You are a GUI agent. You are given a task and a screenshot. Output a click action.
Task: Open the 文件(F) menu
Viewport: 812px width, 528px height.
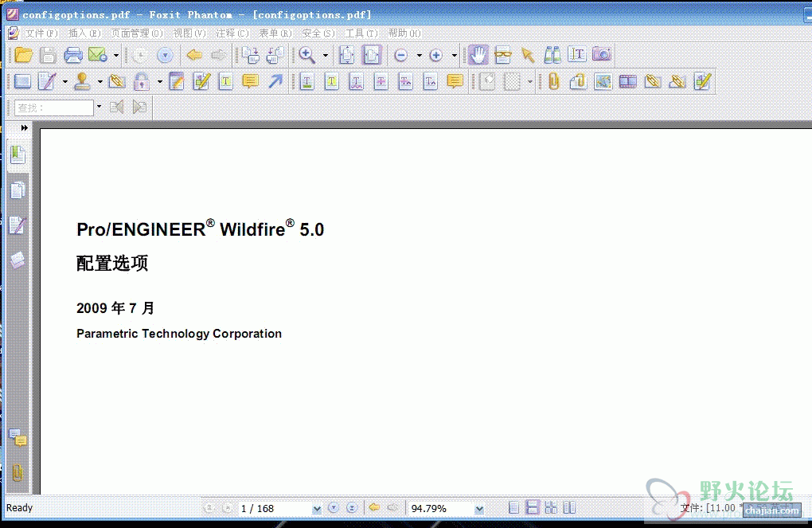pos(41,33)
